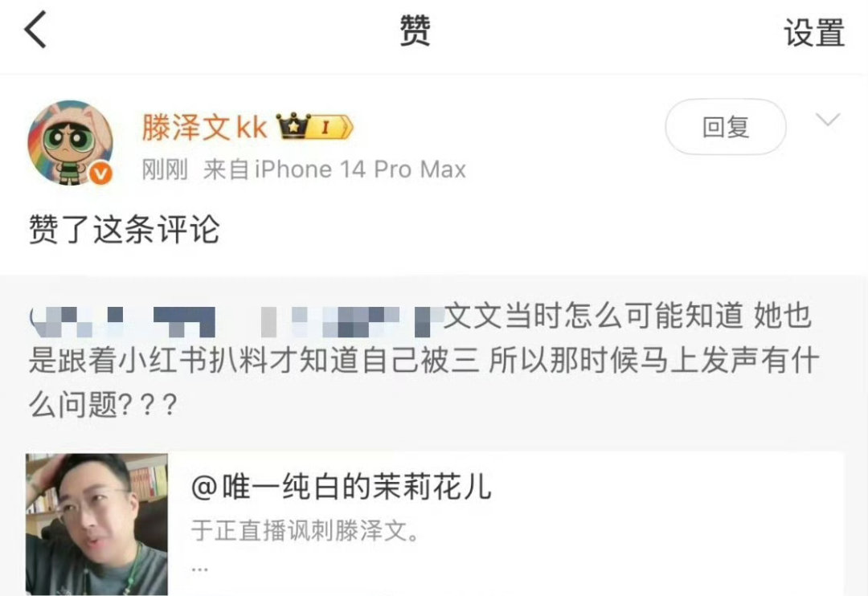Tap the 赞 page title

pos(416,31)
